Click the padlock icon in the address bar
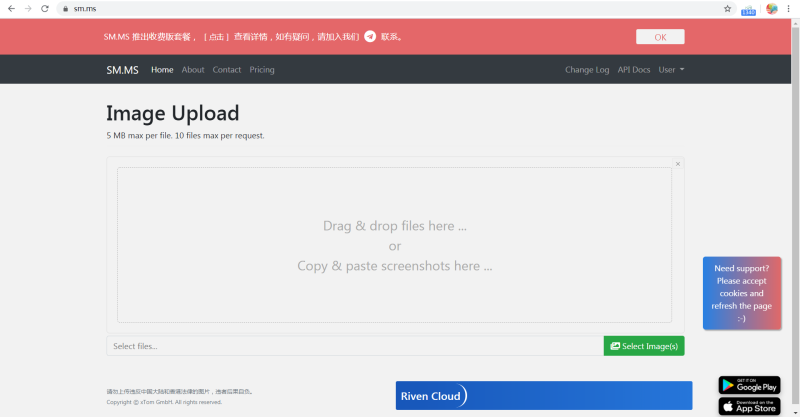Image resolution: width=800 pixels, height=417 pixels. [x=65, y=9]
